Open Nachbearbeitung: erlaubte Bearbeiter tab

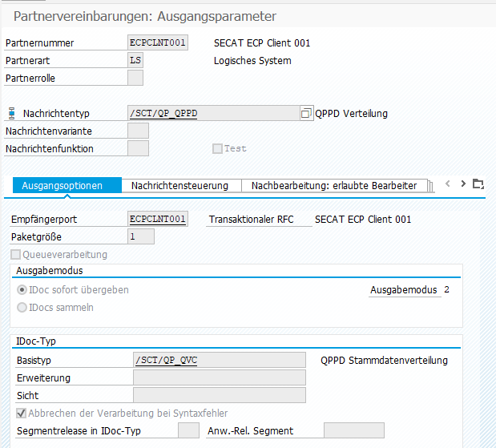pyautogui.click(x=333, y=186)
